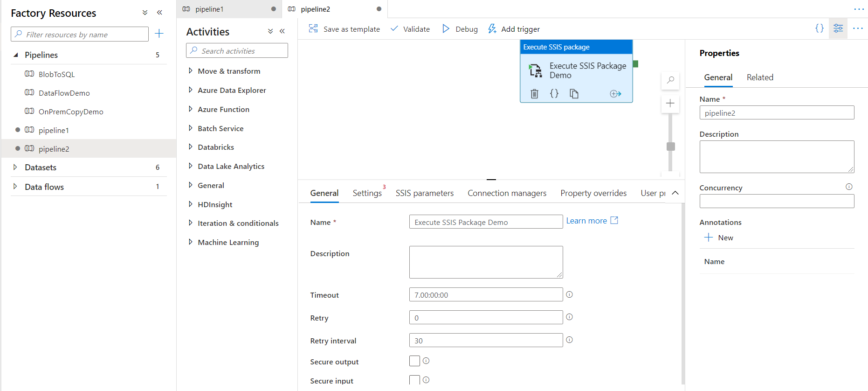Screen dimensions: 868x391
Task: Click the add output arrow icon on activity
Action: [615, 94]
